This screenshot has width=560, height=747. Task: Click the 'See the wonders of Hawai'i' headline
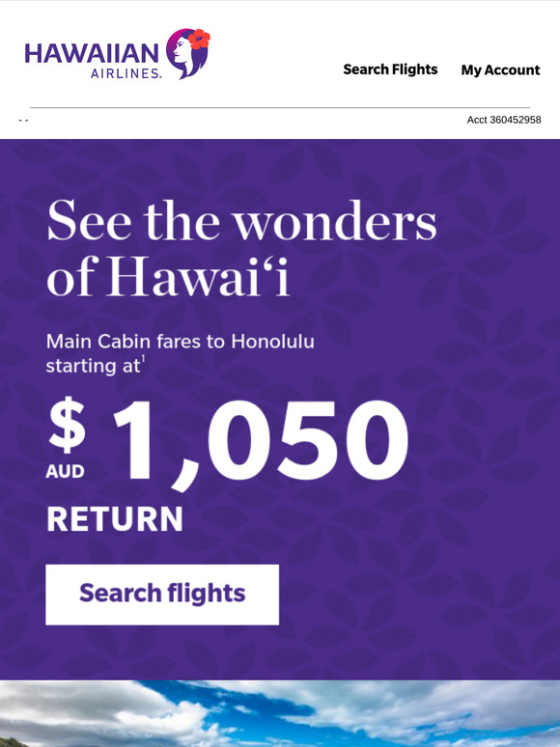tap(241, 249)
